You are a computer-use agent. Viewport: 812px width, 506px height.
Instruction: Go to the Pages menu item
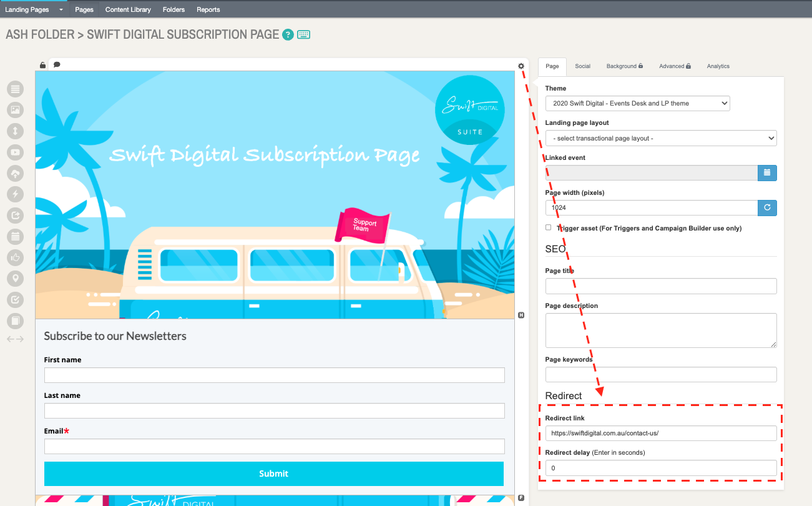pyautogui.click(x=84, y=9)
